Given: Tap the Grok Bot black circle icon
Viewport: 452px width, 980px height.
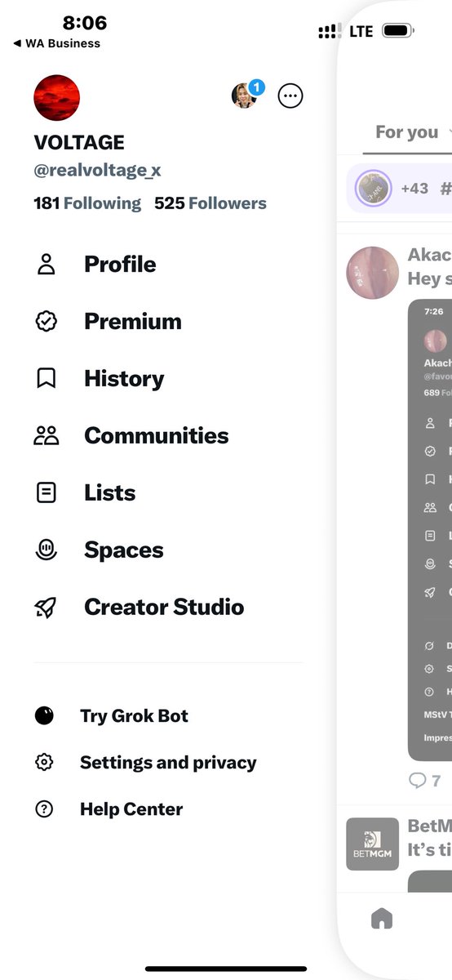Looking at the screenshot, I should 44,716.
